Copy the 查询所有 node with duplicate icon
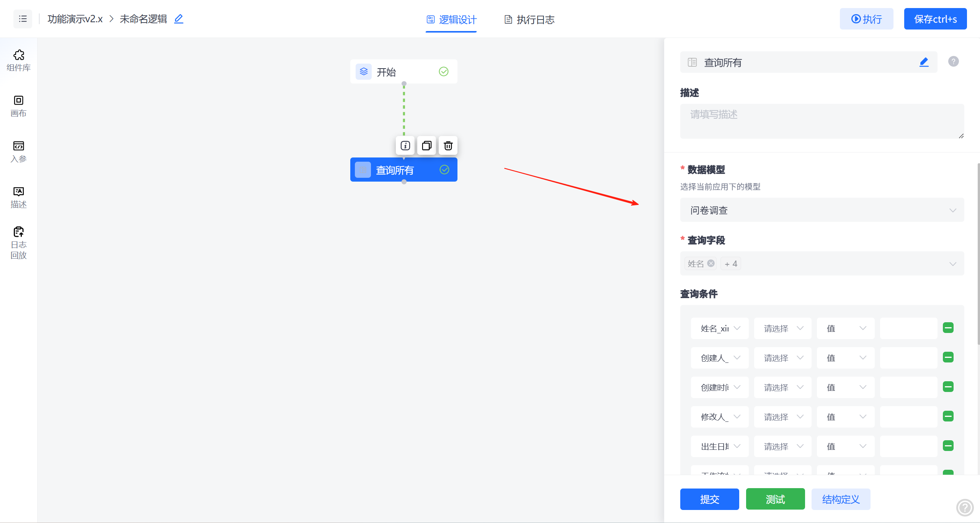The height and width of the screenshot is (523, 980). (426, 146)
